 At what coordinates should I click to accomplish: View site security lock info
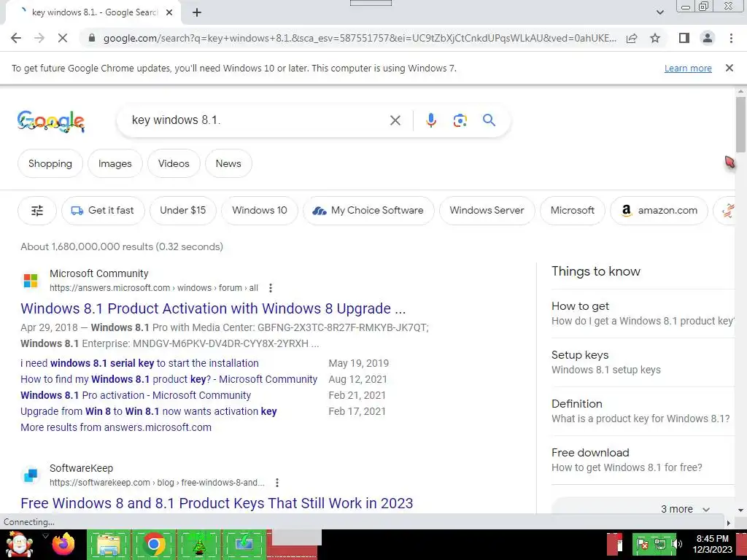coord(93,38)
